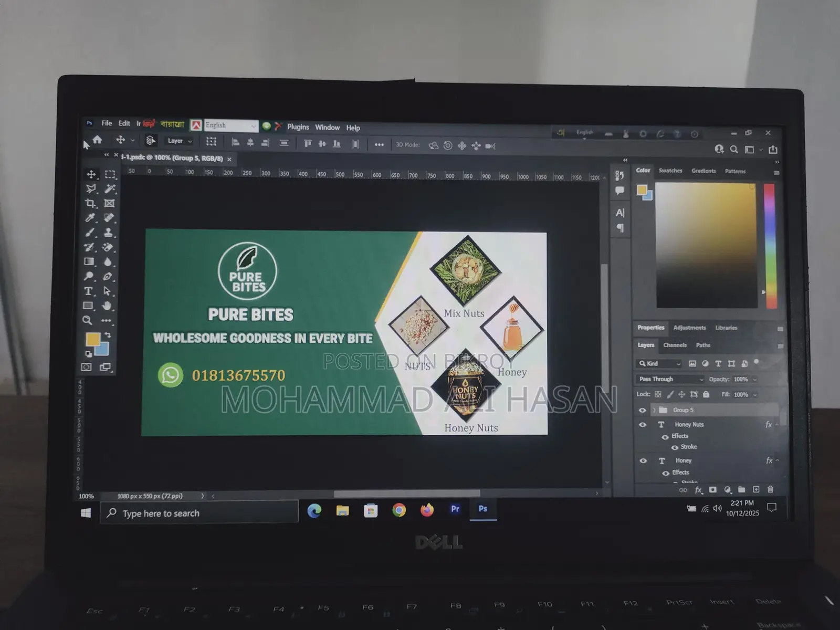Select the Rectangular Marquee tool

point(110,174)
